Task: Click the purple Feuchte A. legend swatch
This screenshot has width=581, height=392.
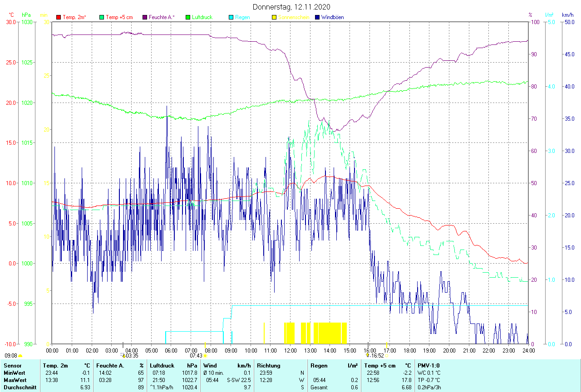Action: 145,17
